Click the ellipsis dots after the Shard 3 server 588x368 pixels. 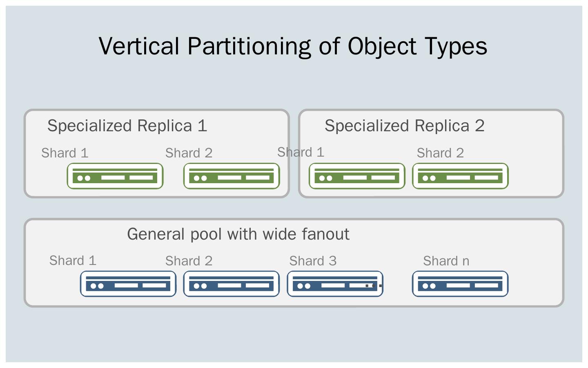pos(374,285)
